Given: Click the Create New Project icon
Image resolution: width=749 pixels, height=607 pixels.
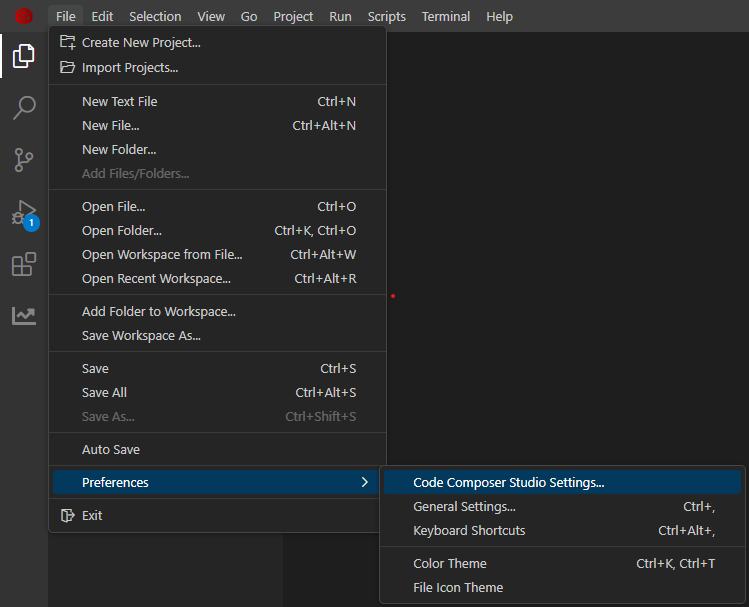Looking at the screenshot, I should click(x=67, y=43).
